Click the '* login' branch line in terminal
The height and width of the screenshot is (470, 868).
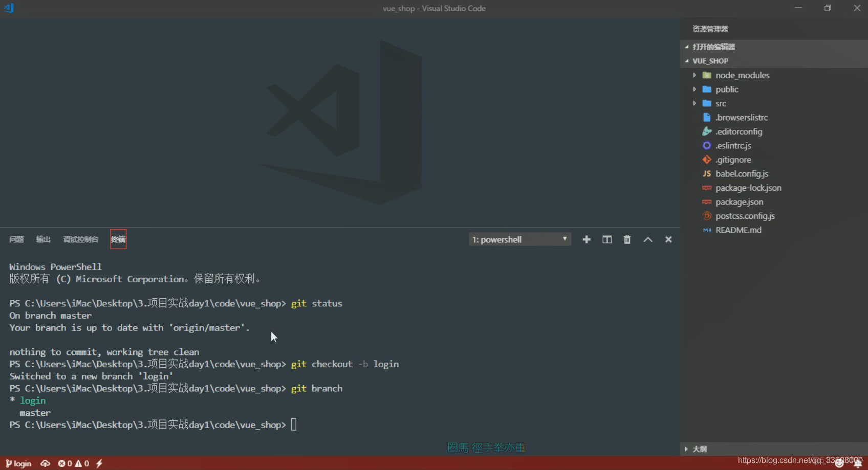coord(28,400)
